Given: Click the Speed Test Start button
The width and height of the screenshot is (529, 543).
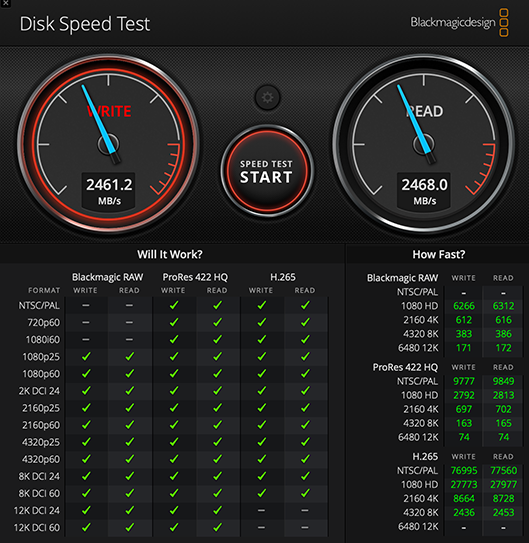Looking at the screenshot, I should point(267,171).
